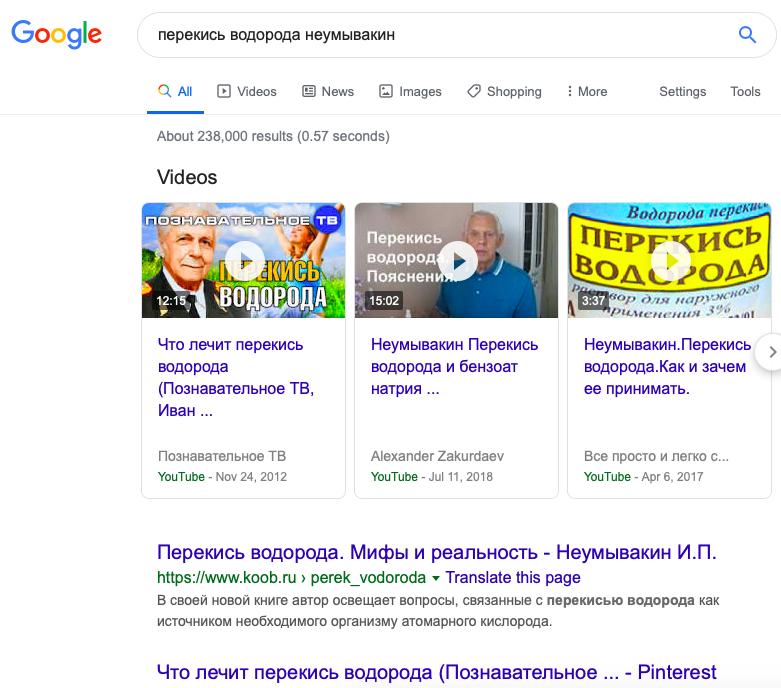The image size is (781, 688).
Task: Click the 'About 238,000 results' text
Action: pyautogui.click(x=273, y=136)
